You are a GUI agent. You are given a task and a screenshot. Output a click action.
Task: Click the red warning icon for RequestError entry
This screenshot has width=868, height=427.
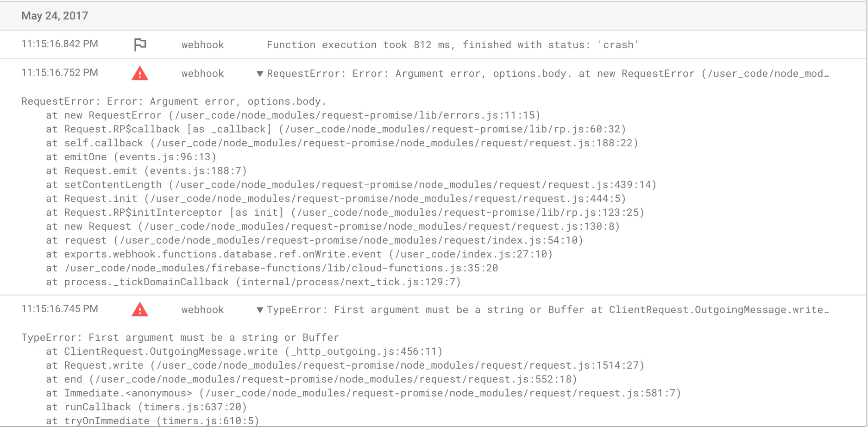pyautogui.click(x=140, y=73)
